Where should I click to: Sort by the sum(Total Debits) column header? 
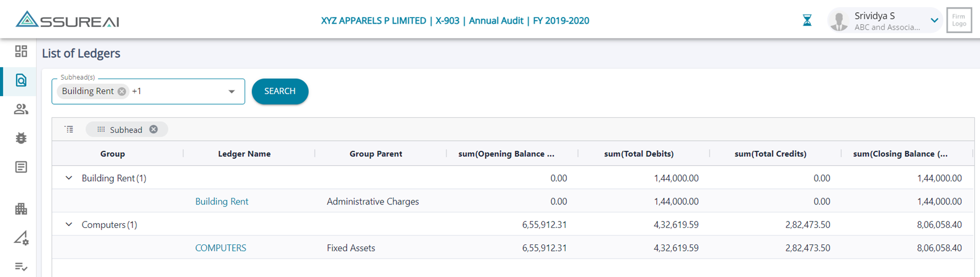(638, 154)
